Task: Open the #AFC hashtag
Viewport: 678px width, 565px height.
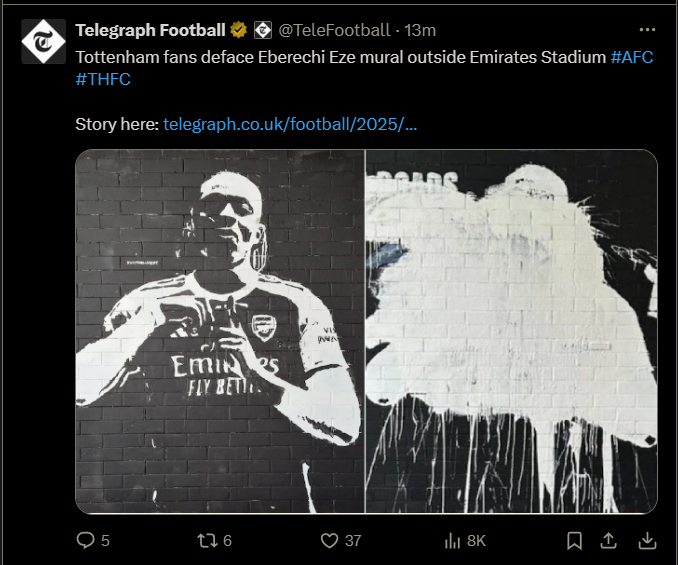Action: point(631,56)
